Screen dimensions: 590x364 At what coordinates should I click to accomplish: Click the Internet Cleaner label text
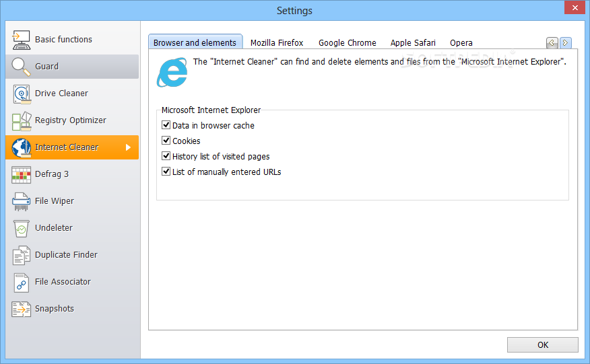click(x=67, y=147)
